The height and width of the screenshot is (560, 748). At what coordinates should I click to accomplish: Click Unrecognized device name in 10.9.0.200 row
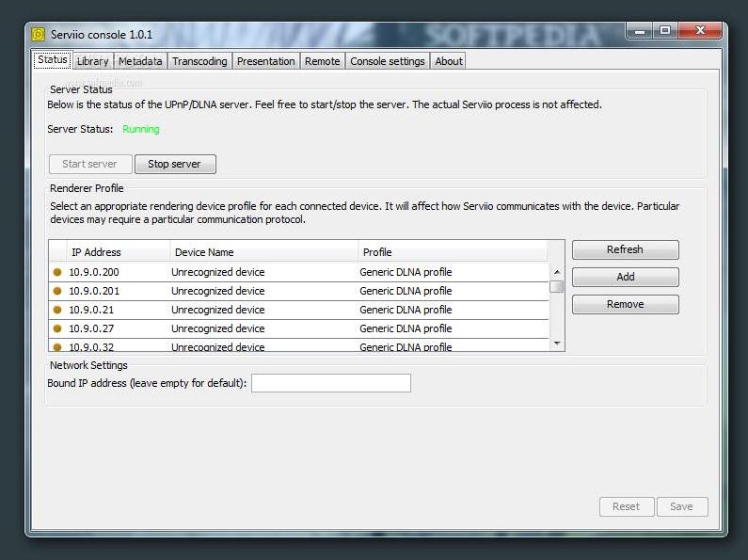(218, 272)
